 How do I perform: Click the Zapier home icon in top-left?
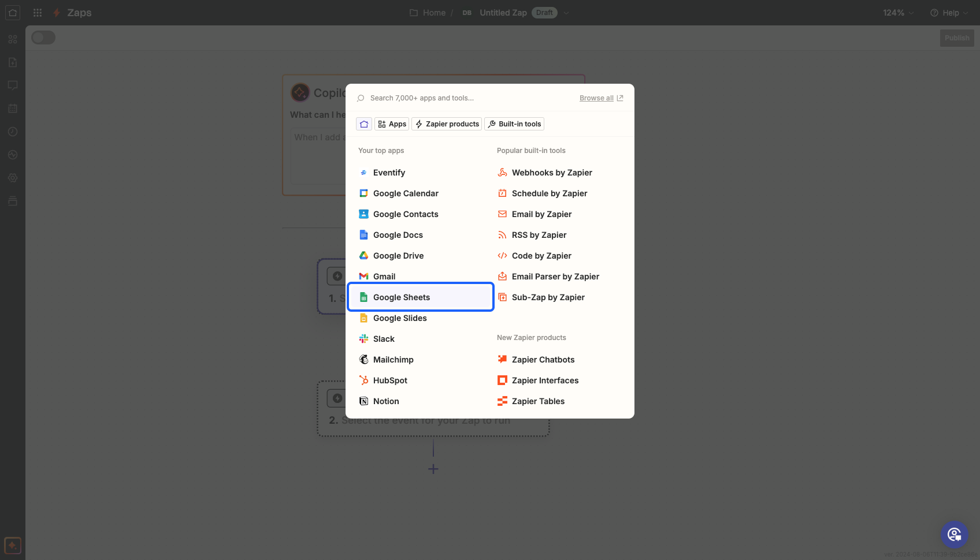[x=13, y=13]
